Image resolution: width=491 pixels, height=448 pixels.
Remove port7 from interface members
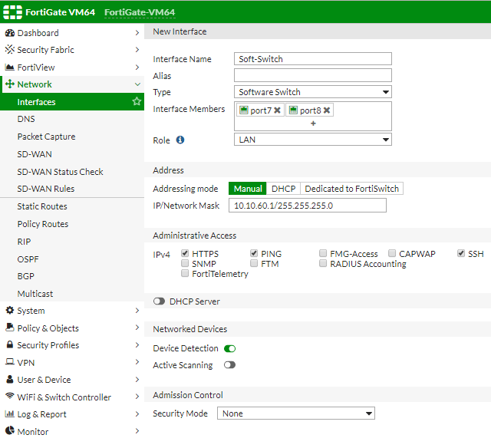277,110
